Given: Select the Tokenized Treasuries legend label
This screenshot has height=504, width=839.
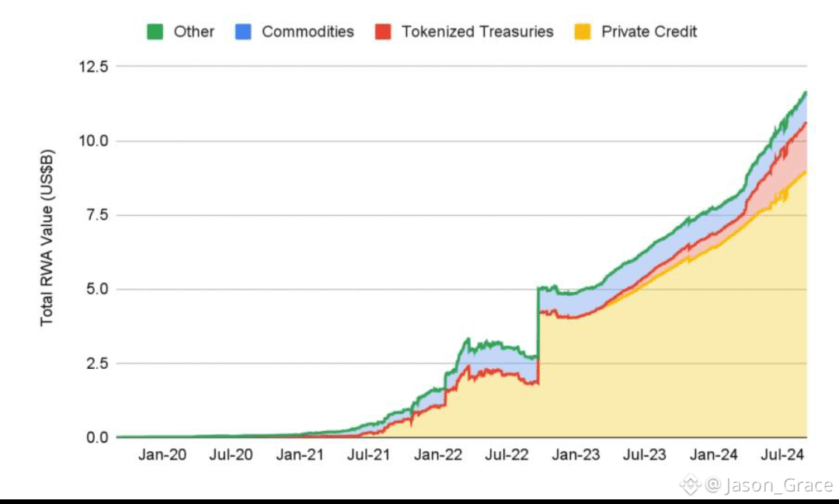Looking at the screenshot, I should coord(477,32).
